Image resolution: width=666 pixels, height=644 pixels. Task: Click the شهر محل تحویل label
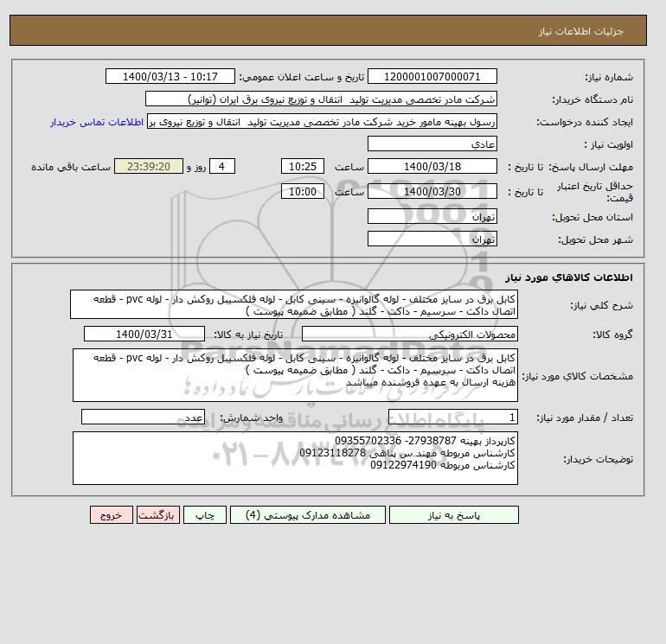pos(595,239)
